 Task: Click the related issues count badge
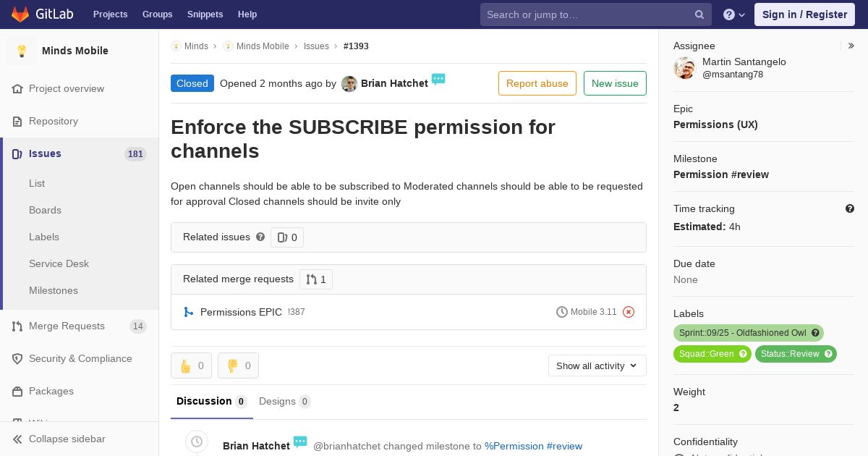[x=287, y=237]
